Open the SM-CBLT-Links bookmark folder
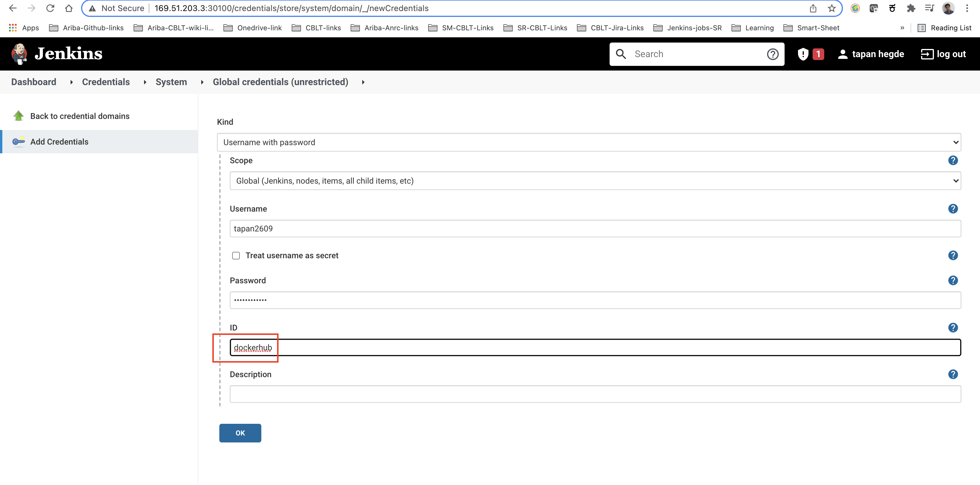The image size is (980, 485). [x=460, y=28]
